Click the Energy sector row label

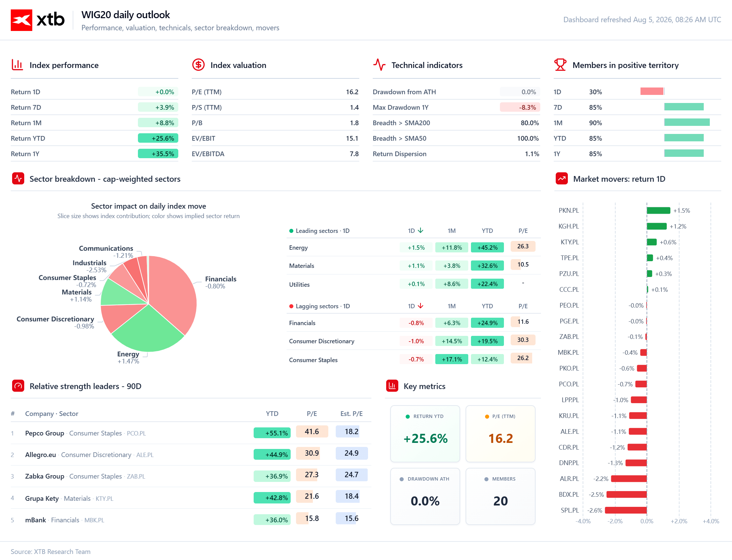pos(298,248)
